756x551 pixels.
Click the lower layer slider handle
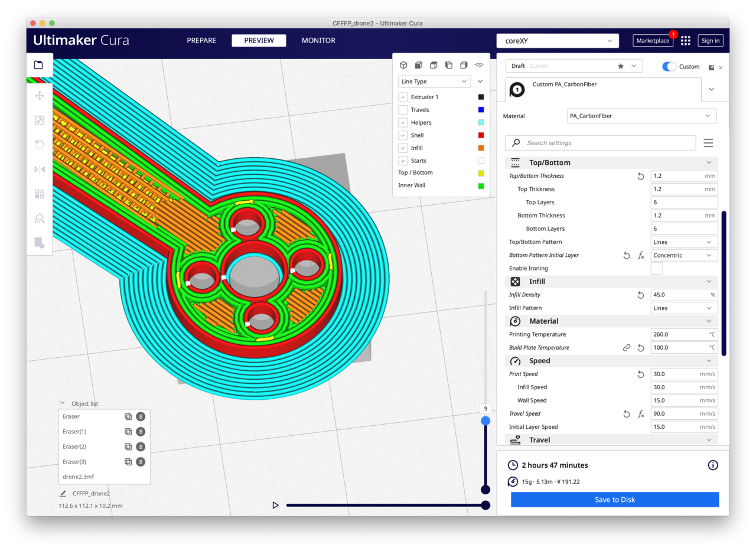point(485,490)
